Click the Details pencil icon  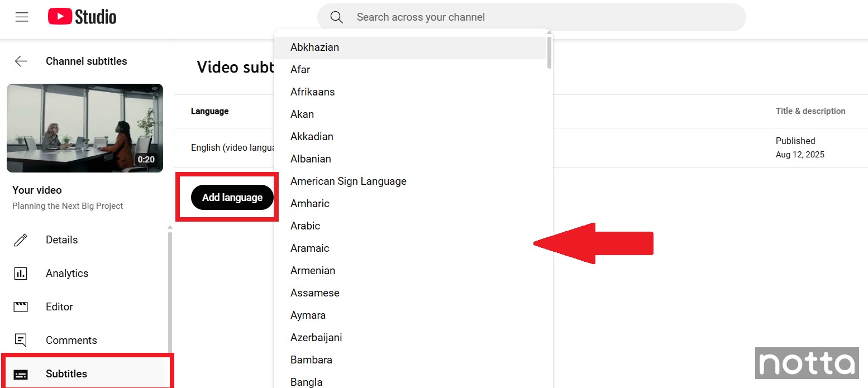[21, 240]
